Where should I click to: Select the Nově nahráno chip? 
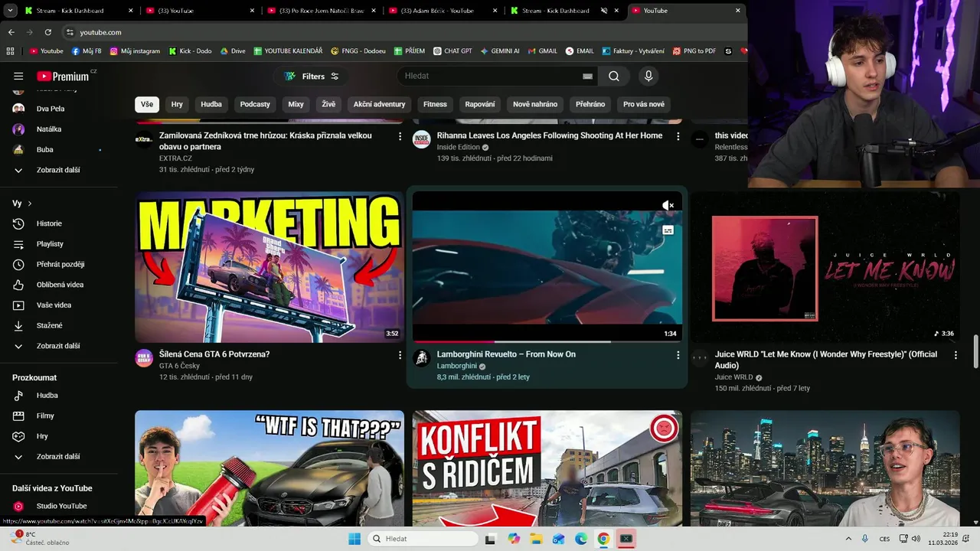point(535,104)
